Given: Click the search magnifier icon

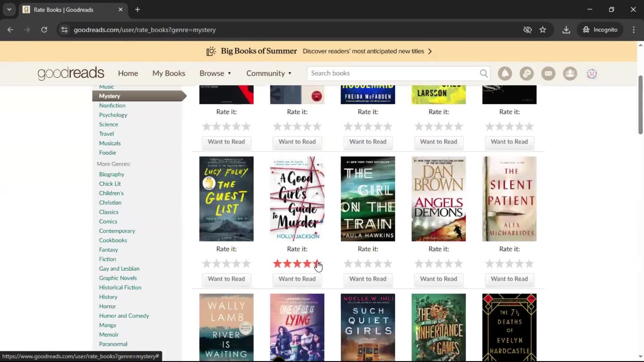Looking at the screenshot, I should click(x=484, y=73).
